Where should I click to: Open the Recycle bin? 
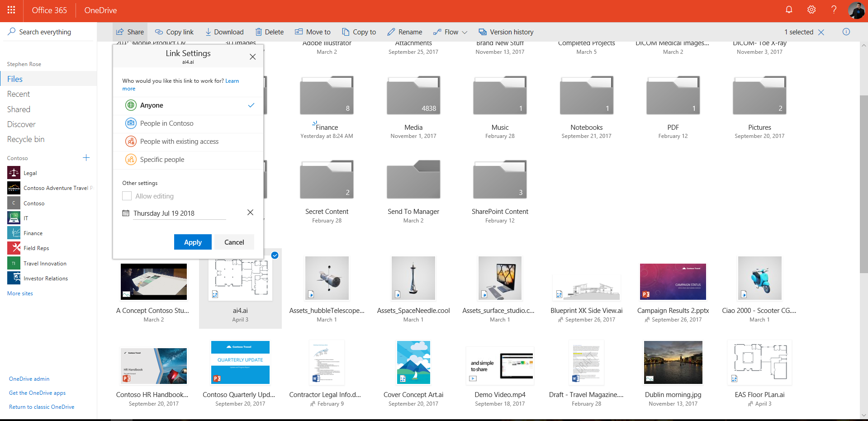[26, 139]
